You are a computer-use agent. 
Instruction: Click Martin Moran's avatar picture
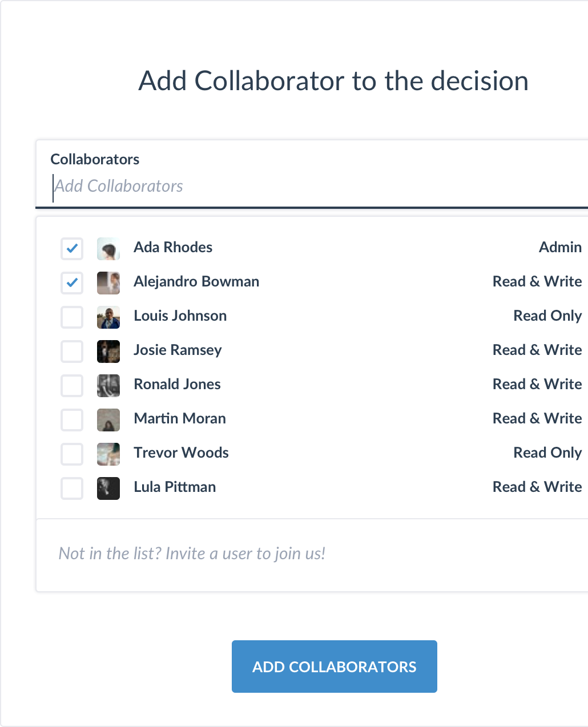[x=108, y=419]
